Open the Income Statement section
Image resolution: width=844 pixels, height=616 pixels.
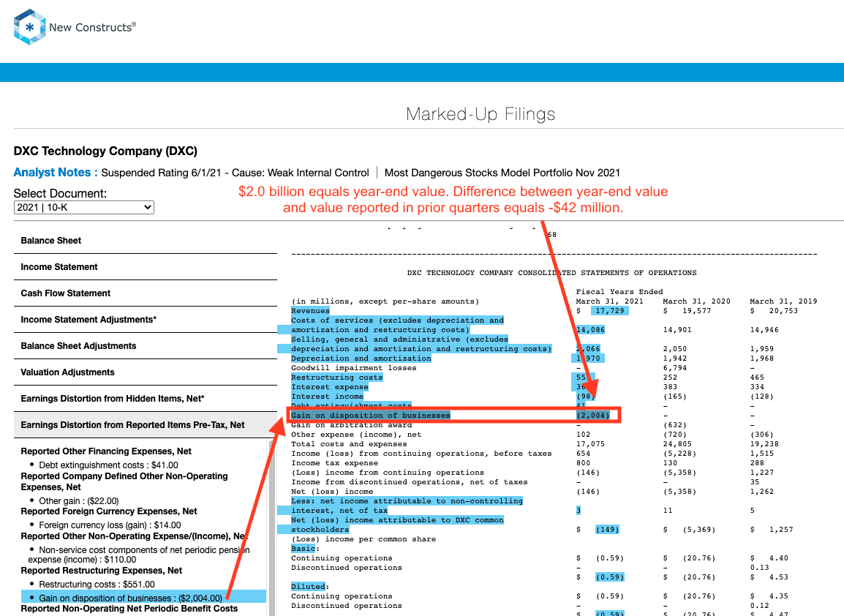[146, 267]
